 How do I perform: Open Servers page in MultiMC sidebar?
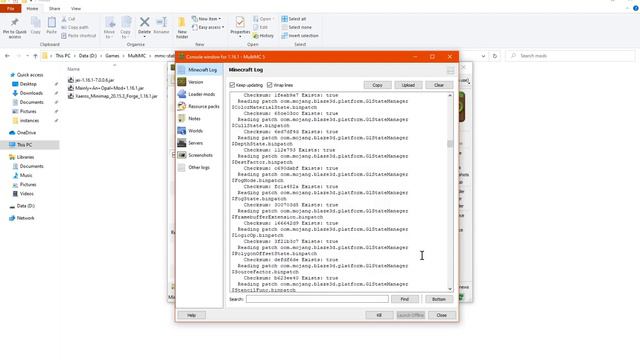pyautogui.click(x=200, y=143)
